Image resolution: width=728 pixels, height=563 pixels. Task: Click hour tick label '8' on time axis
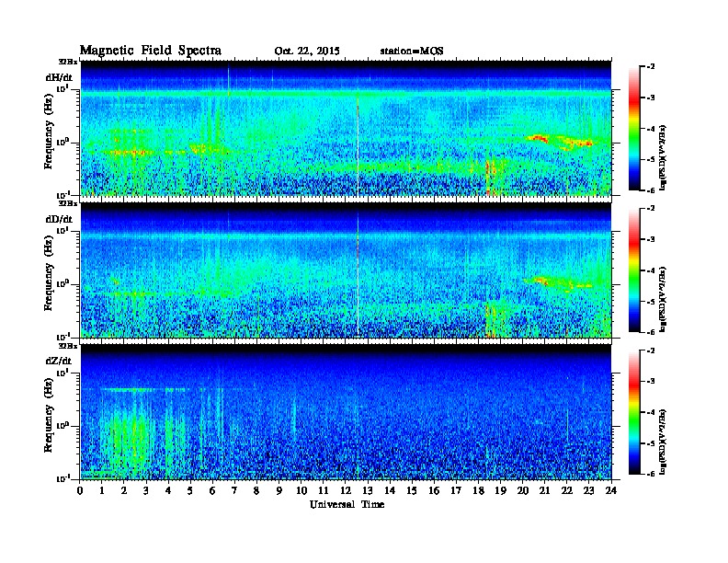tap(256, 490)
